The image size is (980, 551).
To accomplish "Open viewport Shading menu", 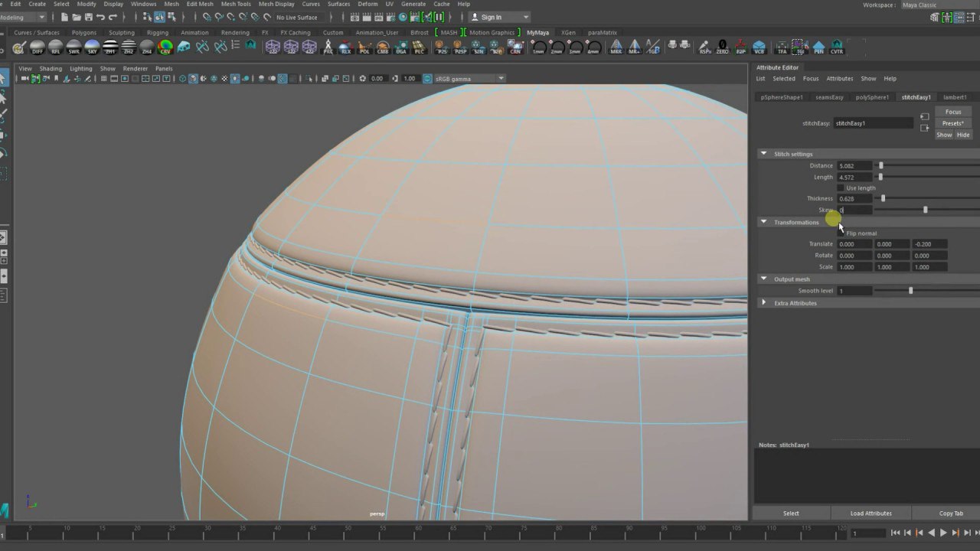I will click(x=51, y=68).
